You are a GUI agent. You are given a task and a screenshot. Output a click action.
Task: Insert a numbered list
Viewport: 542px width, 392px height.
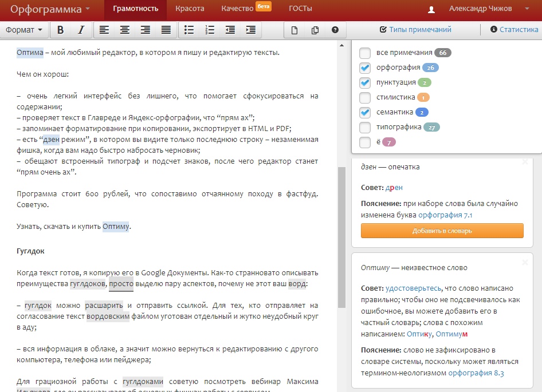point(210,30)
